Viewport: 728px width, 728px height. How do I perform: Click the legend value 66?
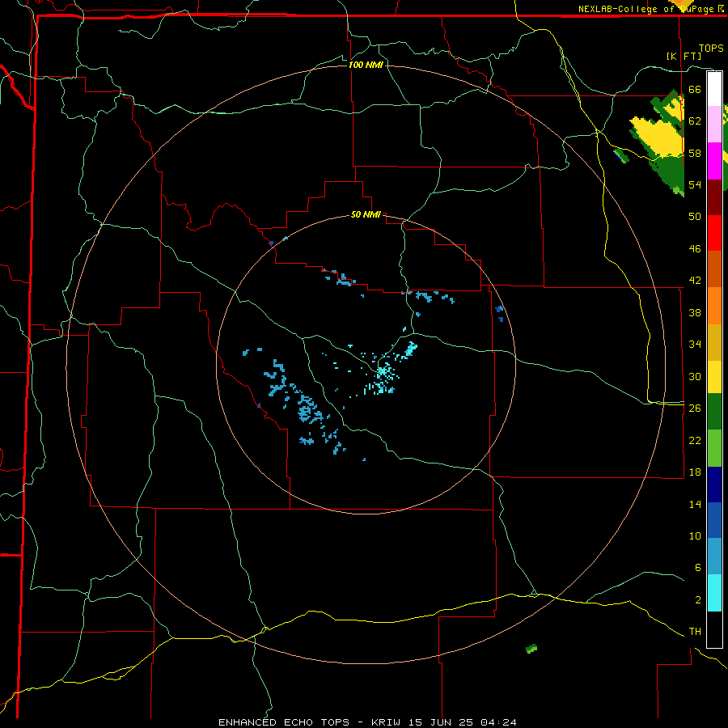coord(695,89)
